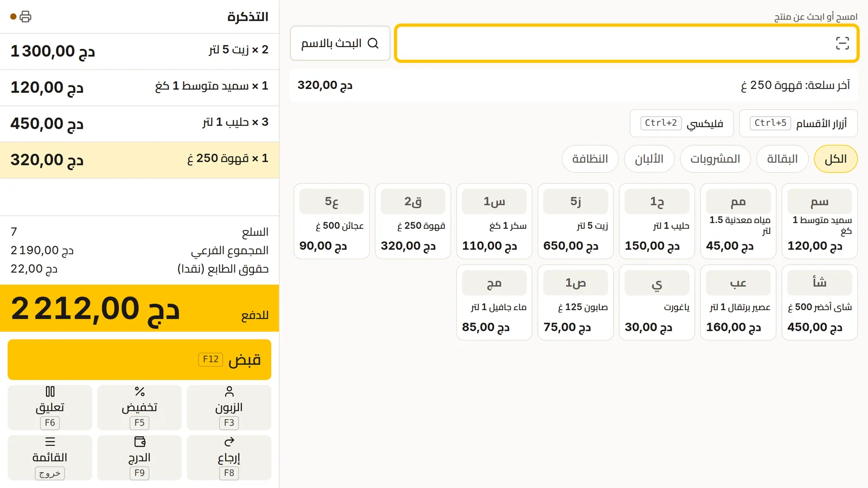Click the printer icon in ticket header
This screenshot has width=868, height=488.
[25, 17]
